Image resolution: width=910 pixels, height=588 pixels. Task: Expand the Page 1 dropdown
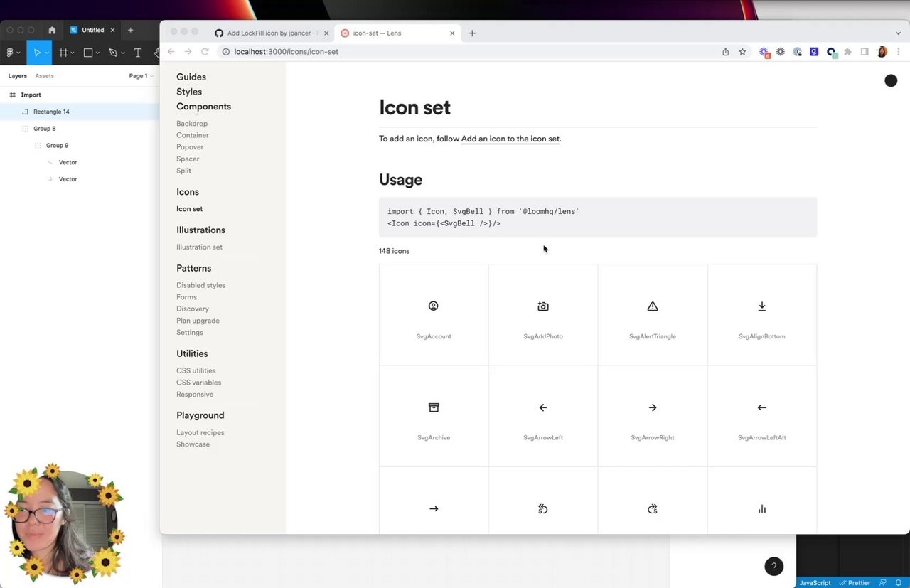coord(141,76)
